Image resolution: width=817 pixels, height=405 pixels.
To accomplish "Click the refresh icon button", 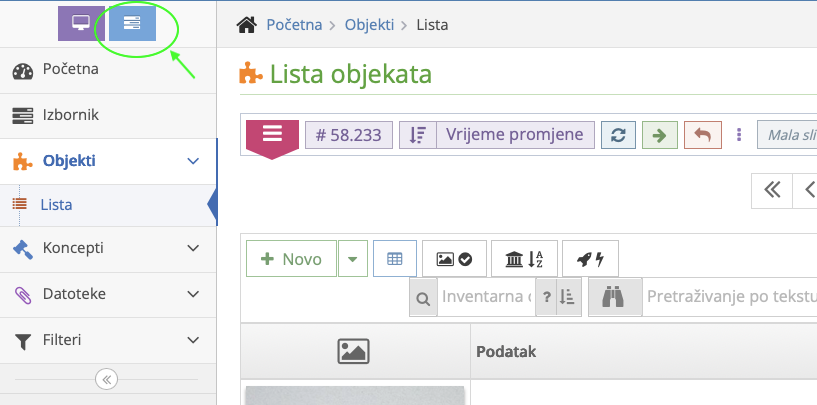I will coord(618,136).
